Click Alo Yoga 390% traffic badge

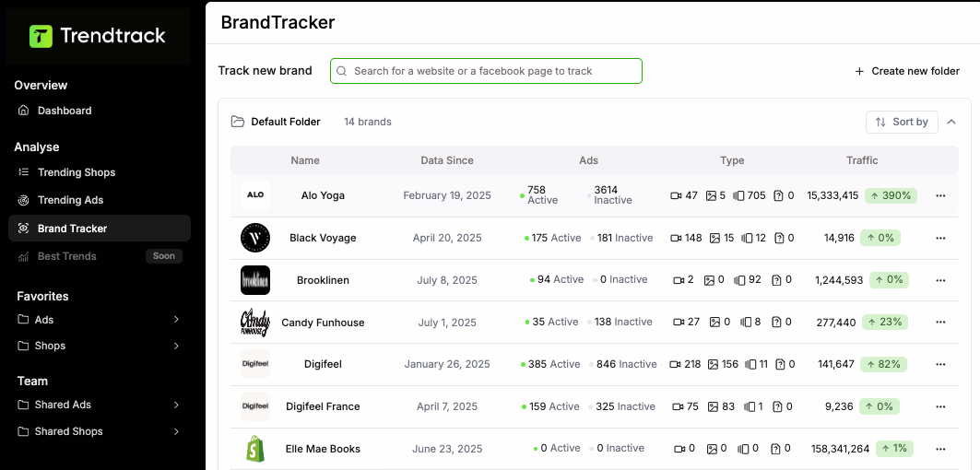tap(891, 195)
